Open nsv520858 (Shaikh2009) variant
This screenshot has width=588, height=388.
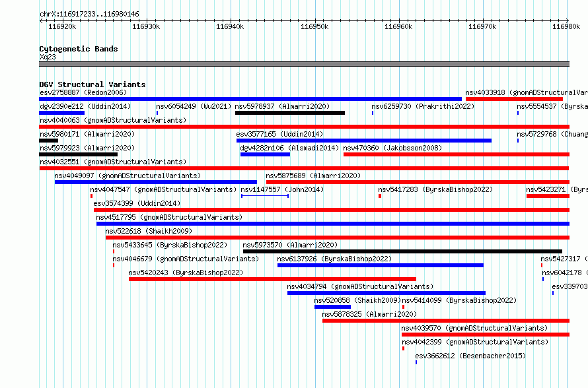click(357, 300)
